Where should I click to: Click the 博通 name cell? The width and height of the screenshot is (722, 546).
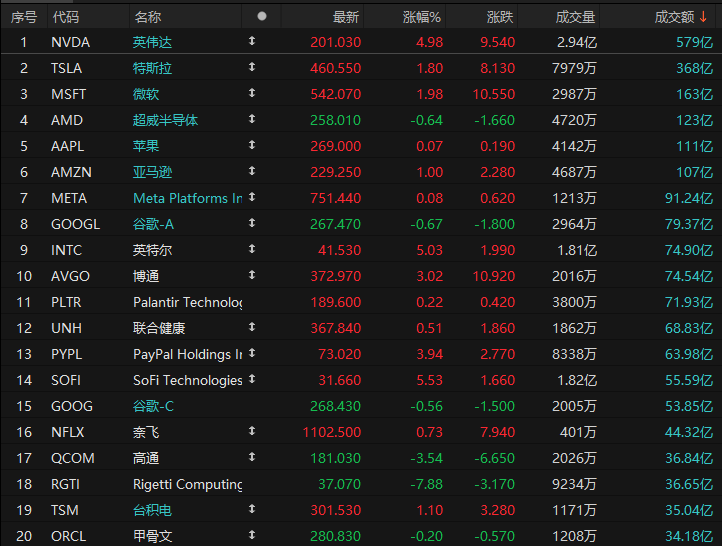point(146,276)
